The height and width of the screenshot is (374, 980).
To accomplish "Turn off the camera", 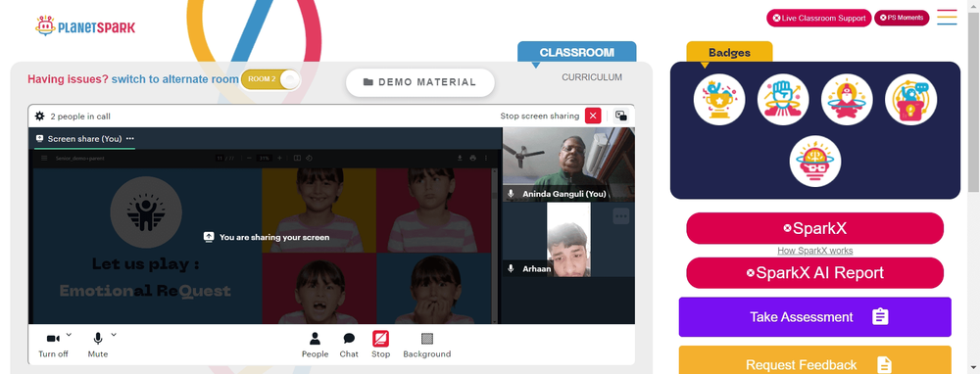I will tap(53, 345).
